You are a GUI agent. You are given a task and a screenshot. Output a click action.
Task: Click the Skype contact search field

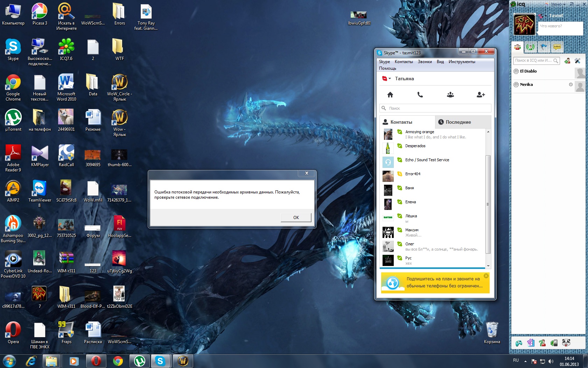pyautogui.click(x=435, y=108)
